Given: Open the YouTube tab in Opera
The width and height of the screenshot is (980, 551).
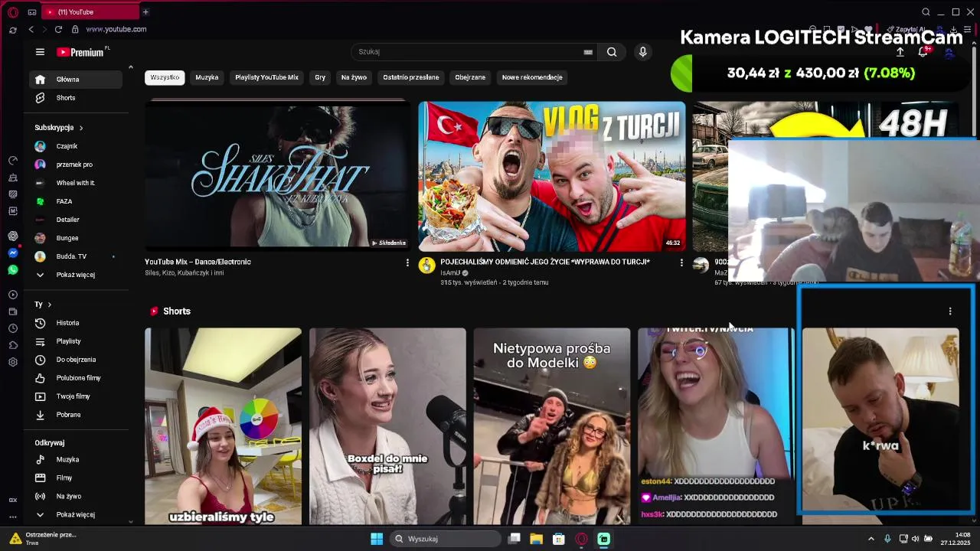Looking at the screenshot, I should click(x=90, y=12).
